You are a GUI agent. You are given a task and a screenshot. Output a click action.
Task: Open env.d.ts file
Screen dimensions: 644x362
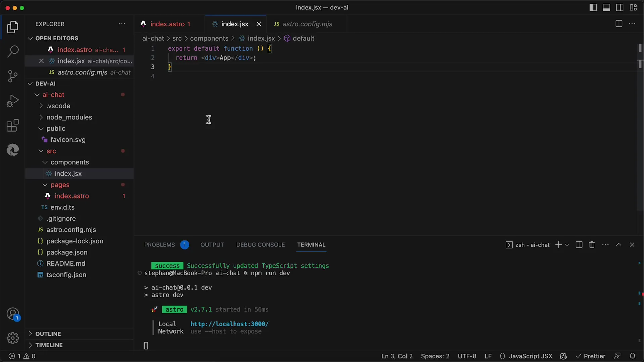click(62, 207)
